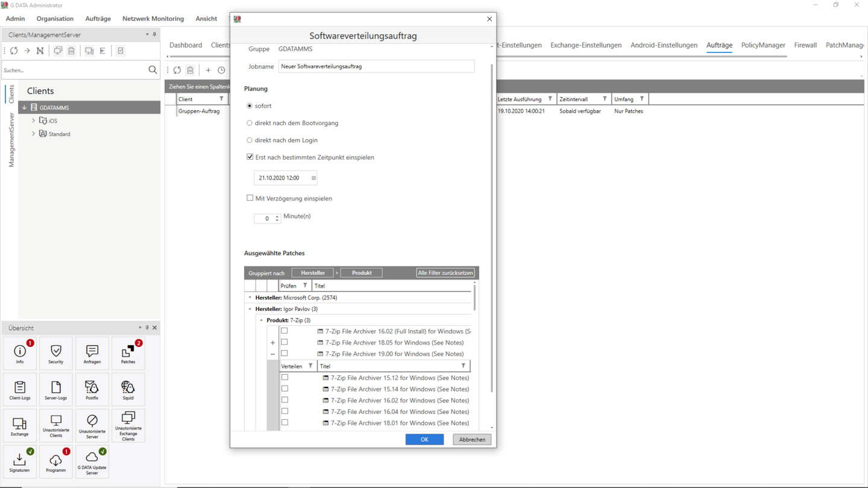Check 7-Zip File Archiver 18.05 patch
The height and width of the screenshot is (488, 868).
pos(285,342)
